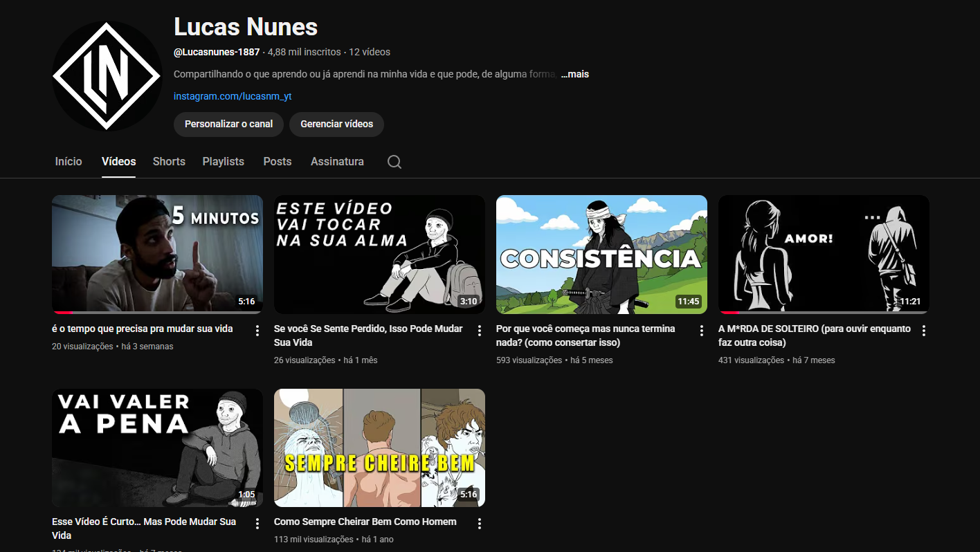Click the 'SEMPRE CHEIRE BEM' thumbnail
Image resolution: width=980 pixels, height=552 pixels.
click(379, 448)
